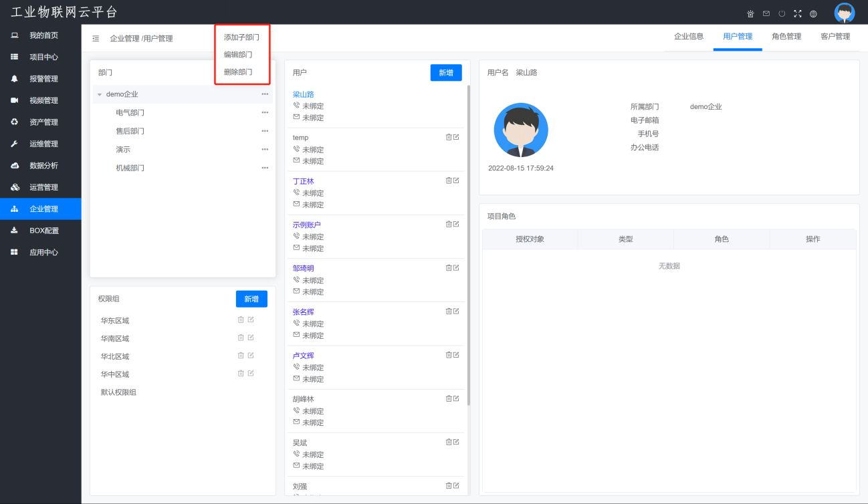Screen dimensions: 868x504
Task: Collapse the demo企业 department tree node
Action: tap(100, 94)
